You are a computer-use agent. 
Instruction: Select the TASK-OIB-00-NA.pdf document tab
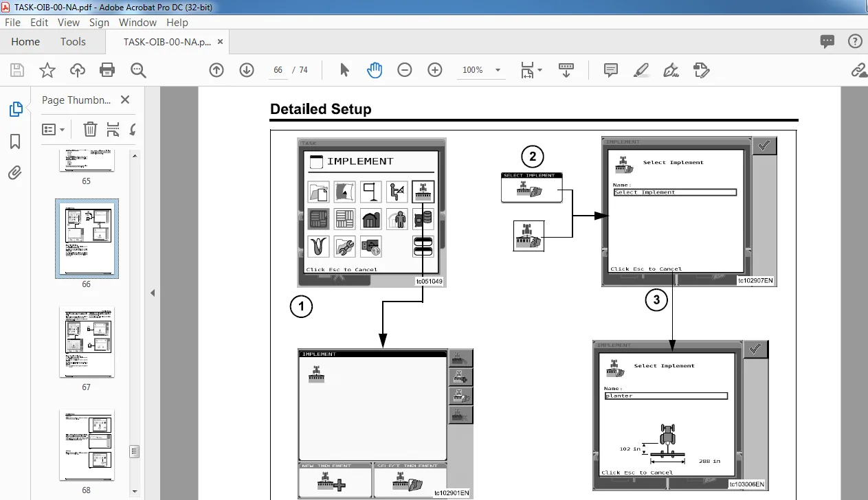[x=167, y=42]
